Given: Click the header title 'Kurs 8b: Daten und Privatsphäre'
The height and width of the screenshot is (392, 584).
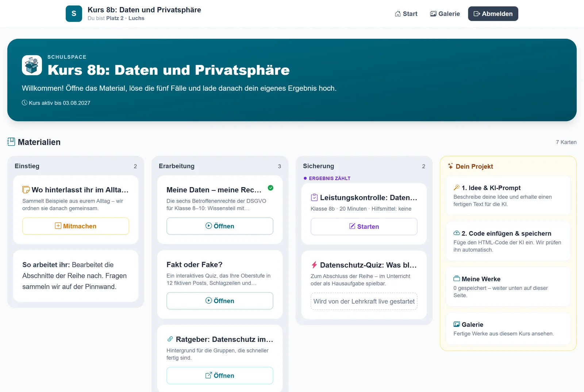Looking at the screenshot, I should (x=144, y=10).
